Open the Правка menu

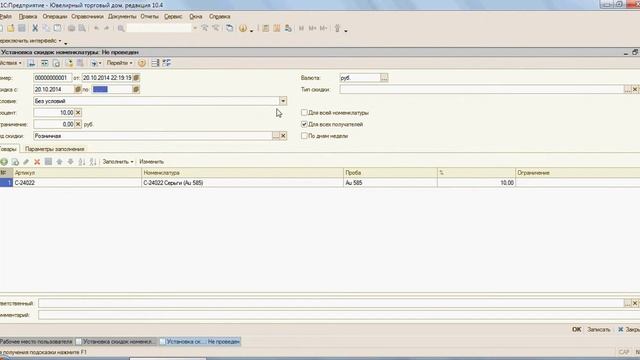click(x=28, y=17)
